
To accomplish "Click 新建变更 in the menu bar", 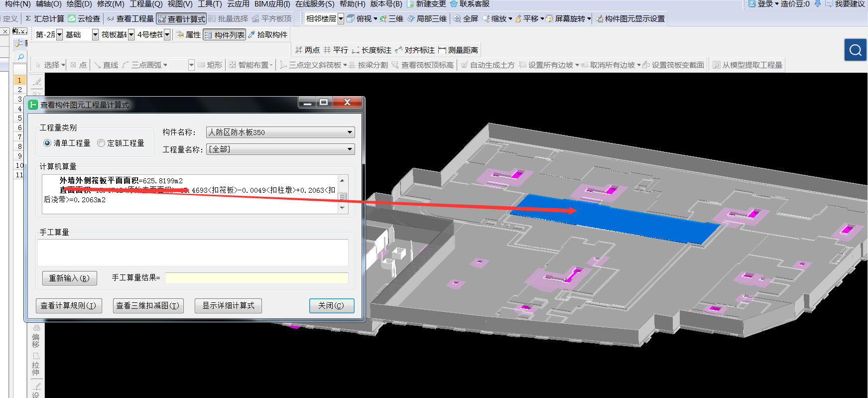I will (x=426, y=4).
